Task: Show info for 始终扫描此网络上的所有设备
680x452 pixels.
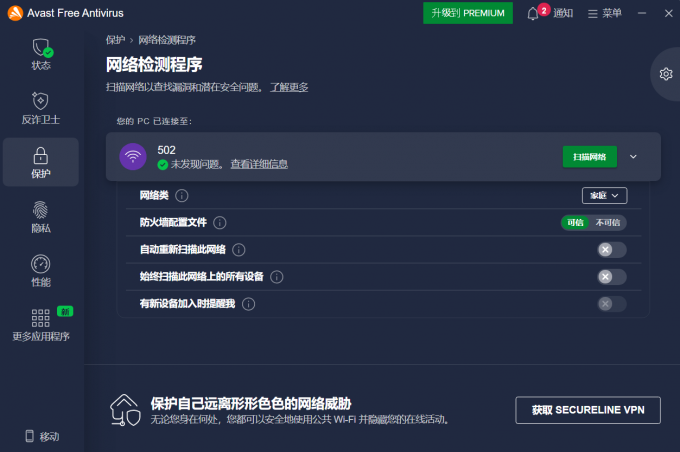Action: (277, 277)
